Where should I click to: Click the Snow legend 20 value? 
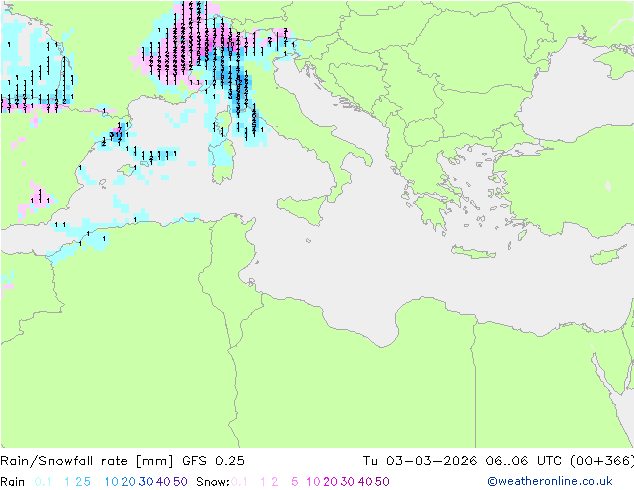pyautogui.click(x=330, y=482)
